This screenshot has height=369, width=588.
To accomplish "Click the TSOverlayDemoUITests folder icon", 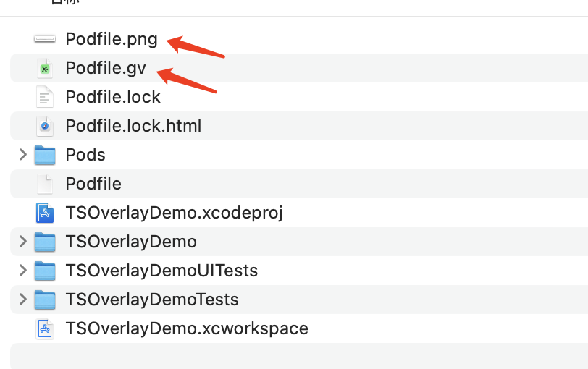I will (x=45, y=271).
